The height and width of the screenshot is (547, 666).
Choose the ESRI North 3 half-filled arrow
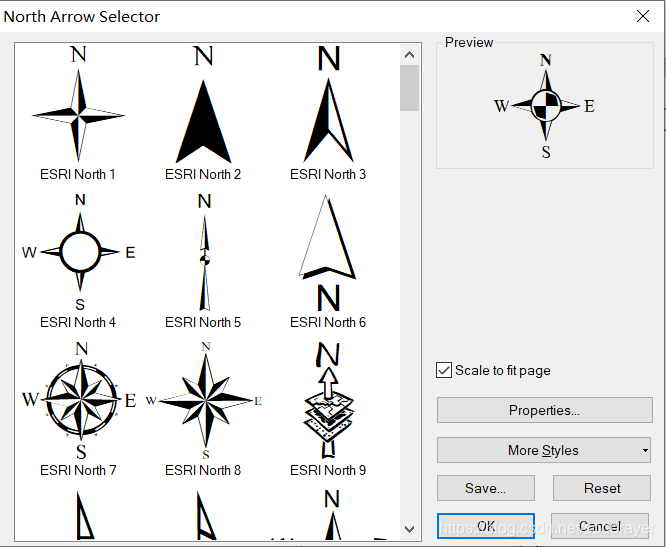pos(328,104)
